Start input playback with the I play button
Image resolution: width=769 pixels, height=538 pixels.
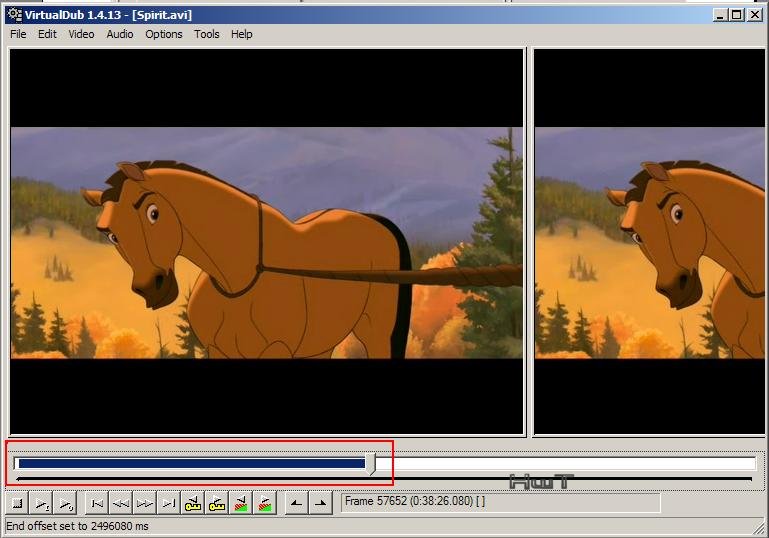point(42,503)
